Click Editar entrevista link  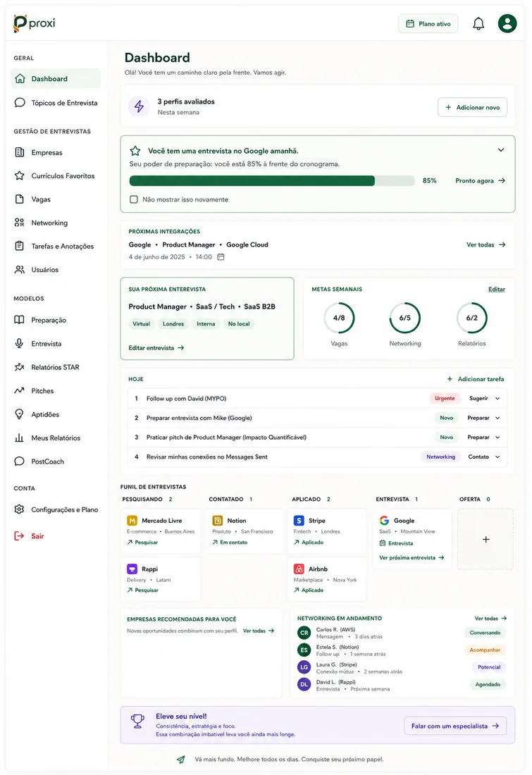(x=156, y=348)
